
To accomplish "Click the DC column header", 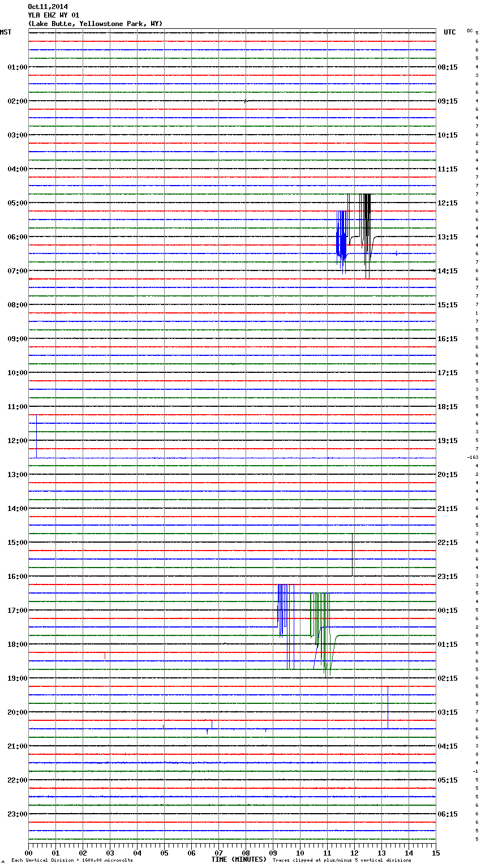I will (x=470, y=31).
